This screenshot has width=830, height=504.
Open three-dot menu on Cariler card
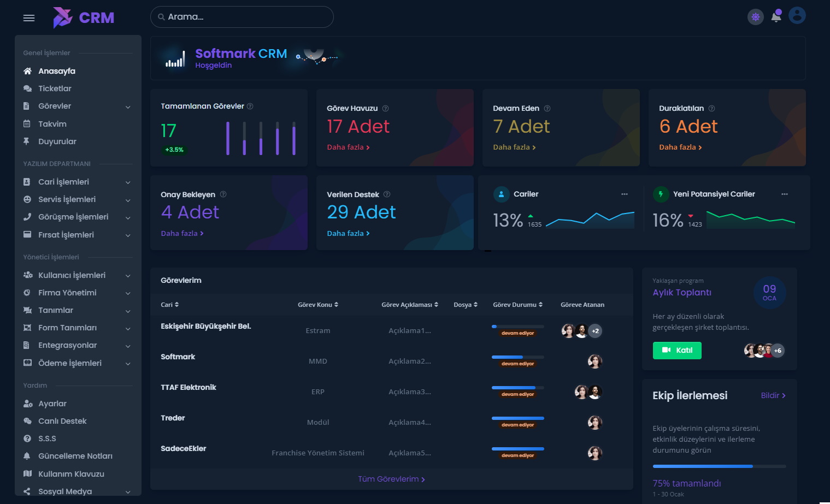pyautogui.click(x=624, y=194)
